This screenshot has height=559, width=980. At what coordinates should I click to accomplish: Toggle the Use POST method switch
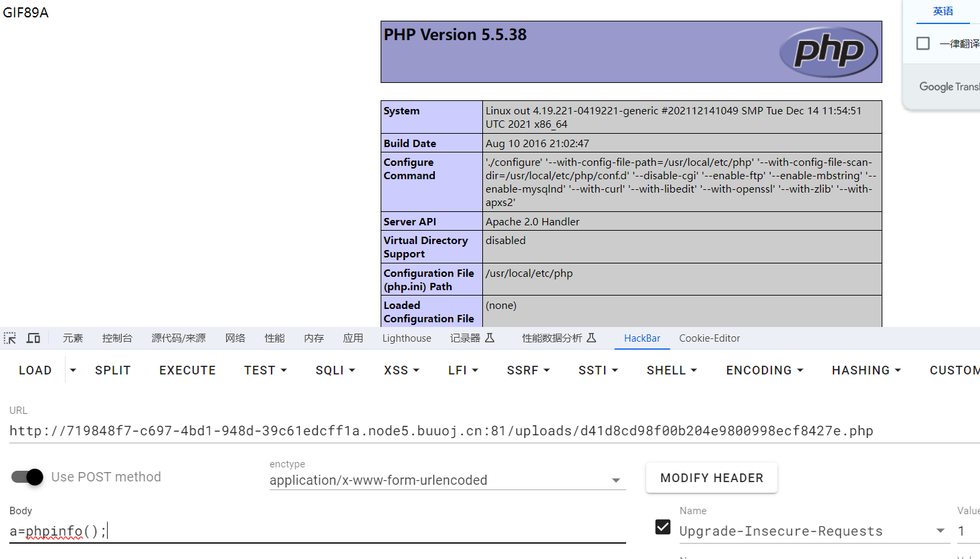coord(27,477)
